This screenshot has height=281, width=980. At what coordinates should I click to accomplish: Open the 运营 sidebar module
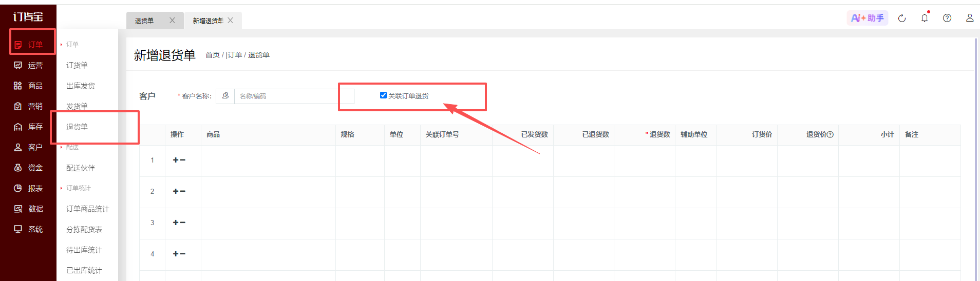tap(28, 65)
